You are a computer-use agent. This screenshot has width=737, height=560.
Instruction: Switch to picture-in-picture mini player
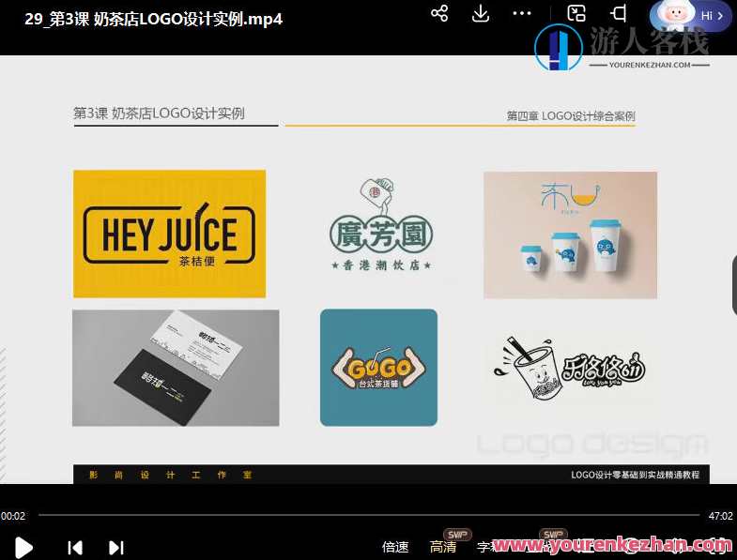pyautogui.click(x=576, y=13)
